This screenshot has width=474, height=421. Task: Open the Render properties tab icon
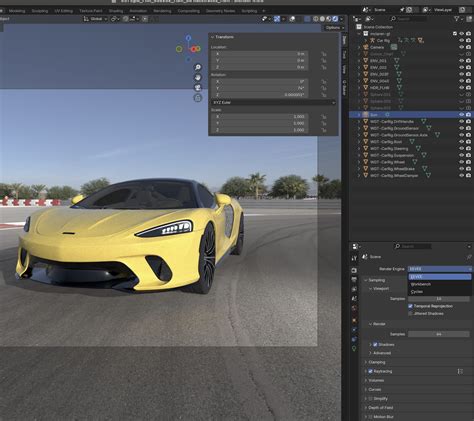(354, 270)
